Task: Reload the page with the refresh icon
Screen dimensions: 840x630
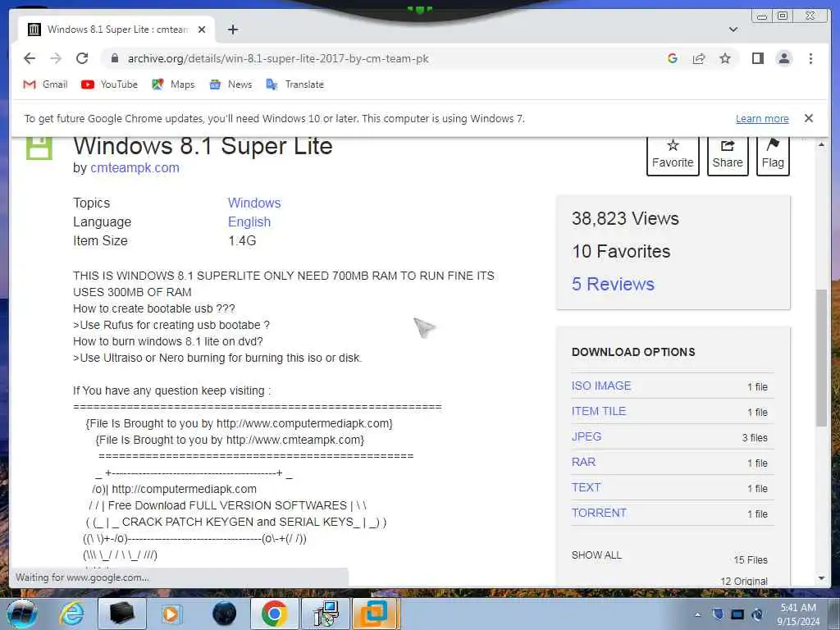Action: coord(82,58)
